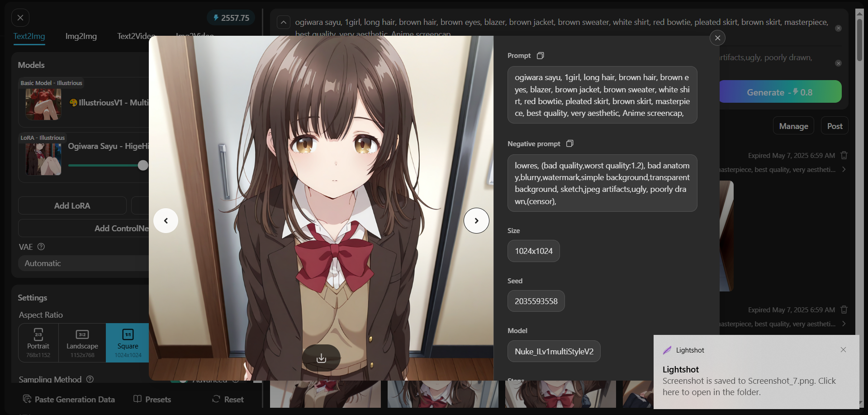Click the page vertical scrollbar
The image size is (868, 415).
(859, 39)
